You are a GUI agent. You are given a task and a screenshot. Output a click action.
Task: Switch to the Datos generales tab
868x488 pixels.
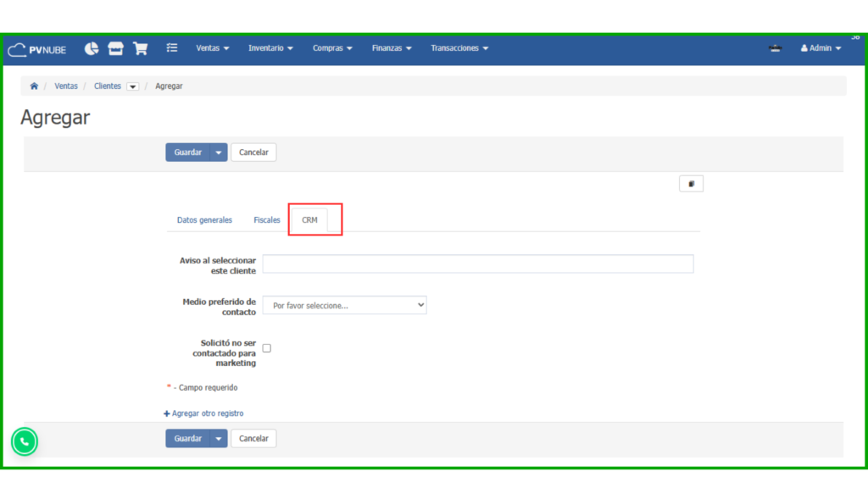[204, 219]
